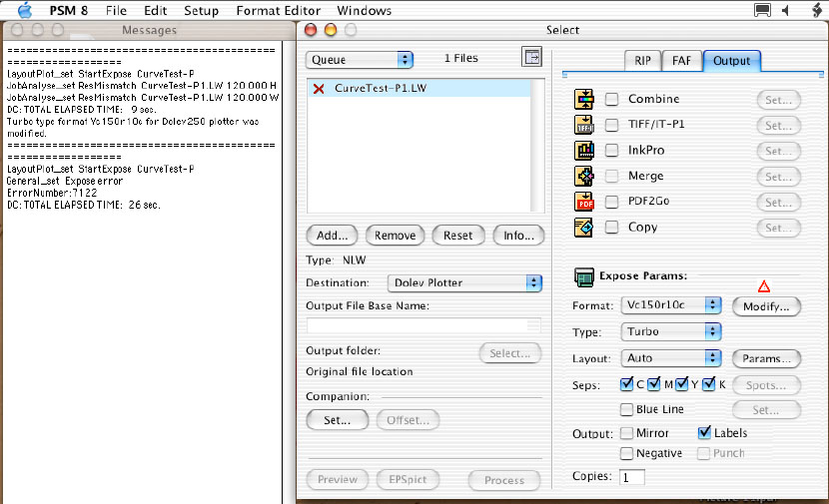Click the Copies input field
Viewport: 829px width, 504px height.
tap(632, 478)
